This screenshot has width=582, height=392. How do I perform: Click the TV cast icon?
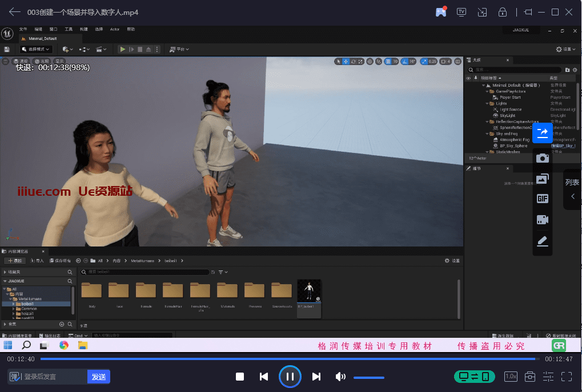coord(461,12)
